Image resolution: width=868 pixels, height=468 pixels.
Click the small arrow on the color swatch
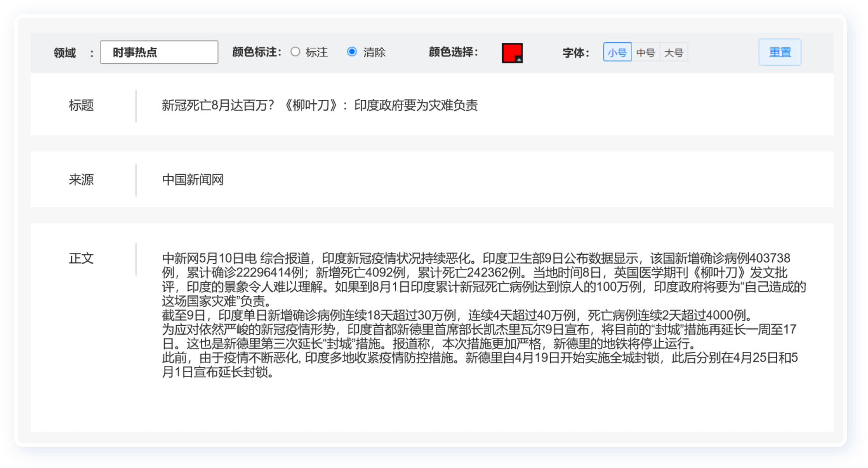[519, 59]
